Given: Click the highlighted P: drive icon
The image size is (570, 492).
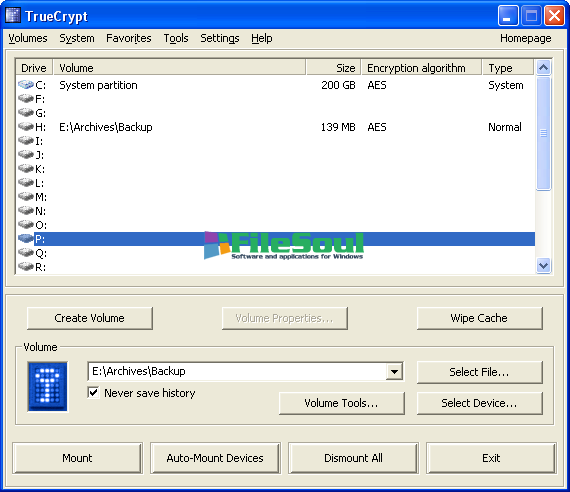Looking at the screenshot, I should coord(26,239).
